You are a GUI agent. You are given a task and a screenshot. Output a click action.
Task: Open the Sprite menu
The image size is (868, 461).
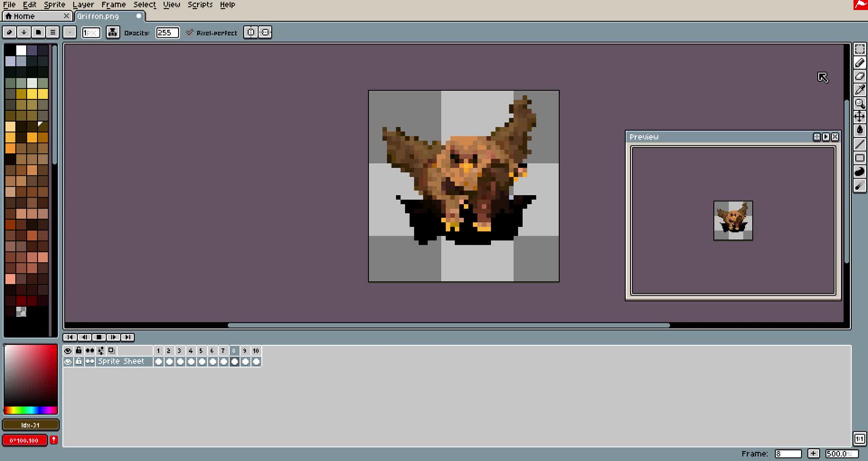[54, 5]
